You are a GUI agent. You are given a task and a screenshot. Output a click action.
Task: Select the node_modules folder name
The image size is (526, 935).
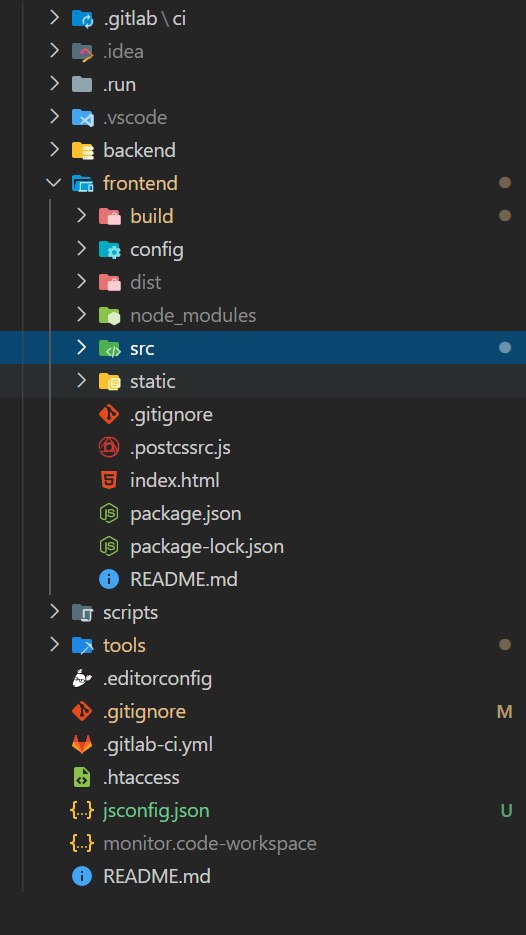coord(193,315)
